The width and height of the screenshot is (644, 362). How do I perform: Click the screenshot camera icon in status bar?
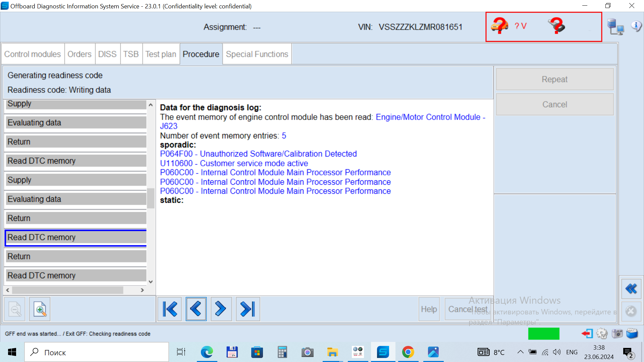(x=617, y=334)
